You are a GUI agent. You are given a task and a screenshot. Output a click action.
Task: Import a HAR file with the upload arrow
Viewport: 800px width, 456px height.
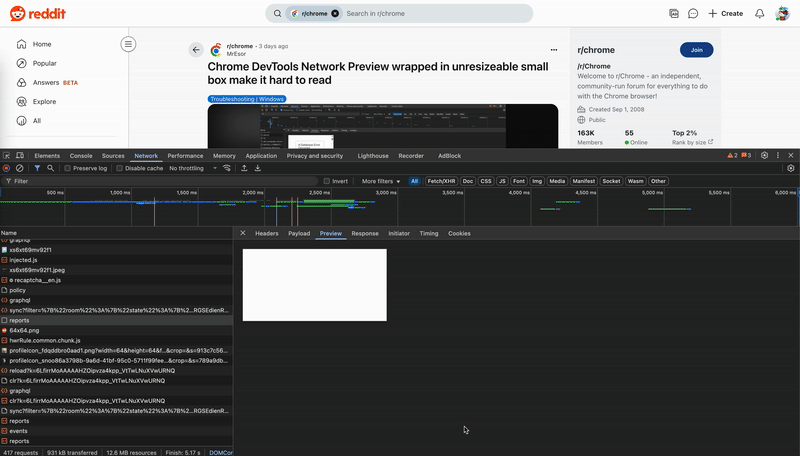tap(244, 168)
